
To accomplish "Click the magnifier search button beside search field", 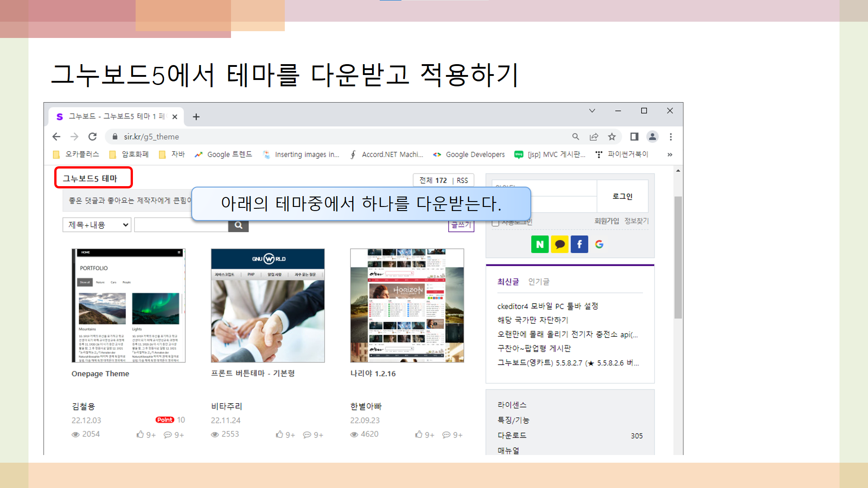I will [238, 225].
